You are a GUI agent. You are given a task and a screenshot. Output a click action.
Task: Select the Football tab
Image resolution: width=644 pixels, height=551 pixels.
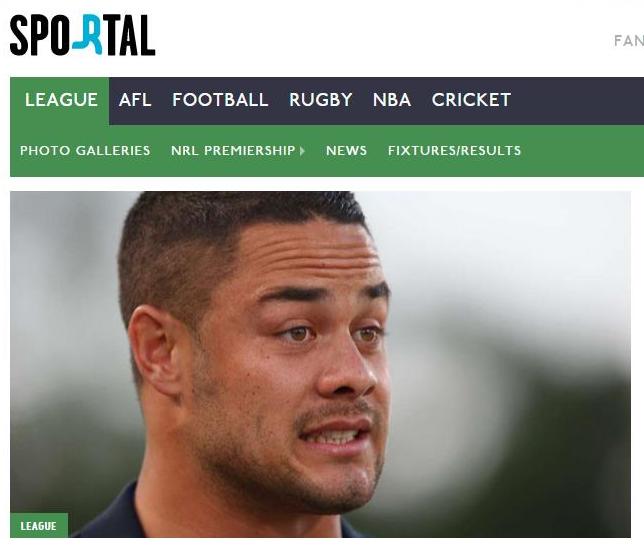[220, 100]
